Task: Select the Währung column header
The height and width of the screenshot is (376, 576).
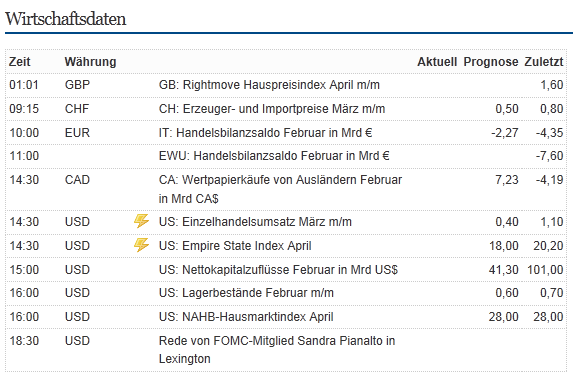Action: click(90, 62)
